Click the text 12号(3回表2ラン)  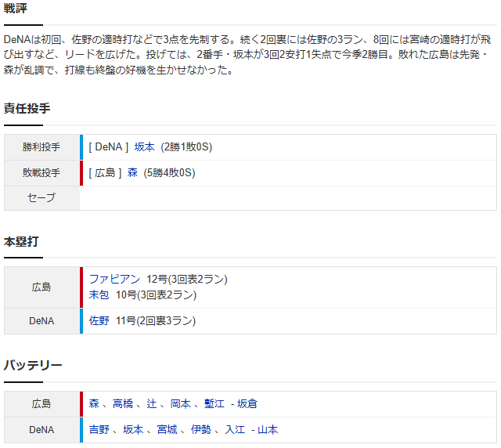(x=187, y=279)
